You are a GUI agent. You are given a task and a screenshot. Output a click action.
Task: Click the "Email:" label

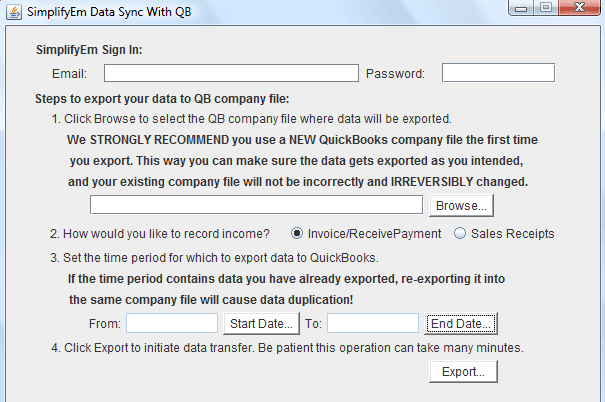click(x=69, y=73)
